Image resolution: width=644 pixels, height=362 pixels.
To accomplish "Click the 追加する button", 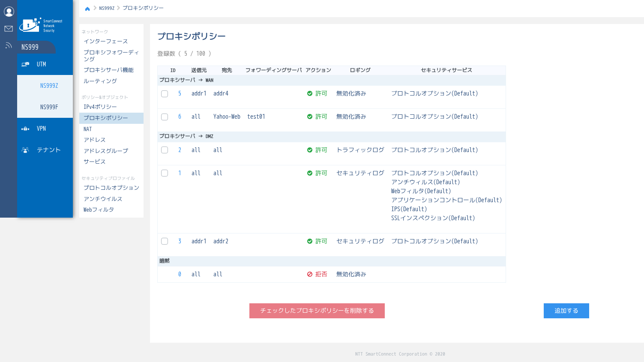I will point(566,311).
